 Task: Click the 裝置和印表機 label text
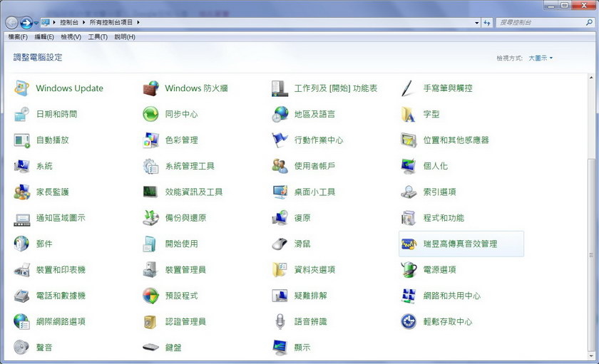[61, 270]
